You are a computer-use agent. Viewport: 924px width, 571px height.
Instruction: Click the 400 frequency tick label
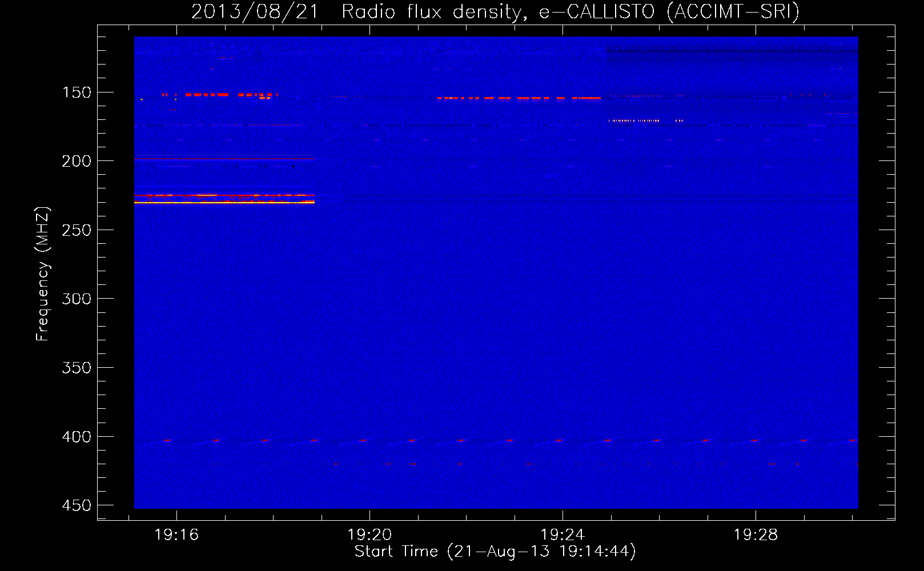[77, 437]
